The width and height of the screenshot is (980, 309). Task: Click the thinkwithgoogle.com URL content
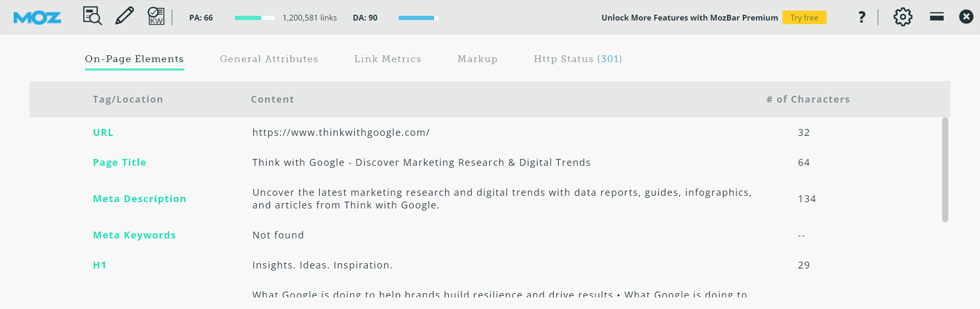click(341, 133)
